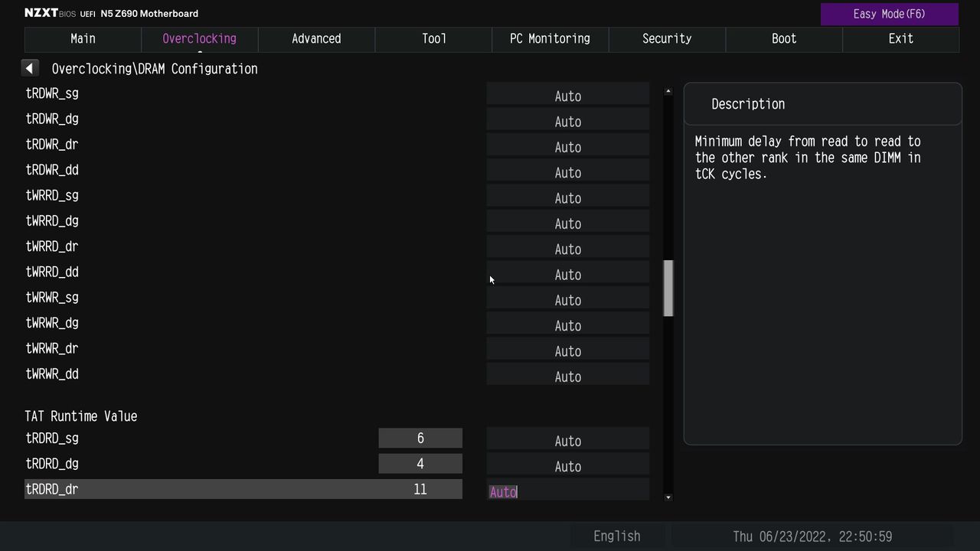980x551 pixels.
Task: Open the Security tab
Action: click(667, 39)
